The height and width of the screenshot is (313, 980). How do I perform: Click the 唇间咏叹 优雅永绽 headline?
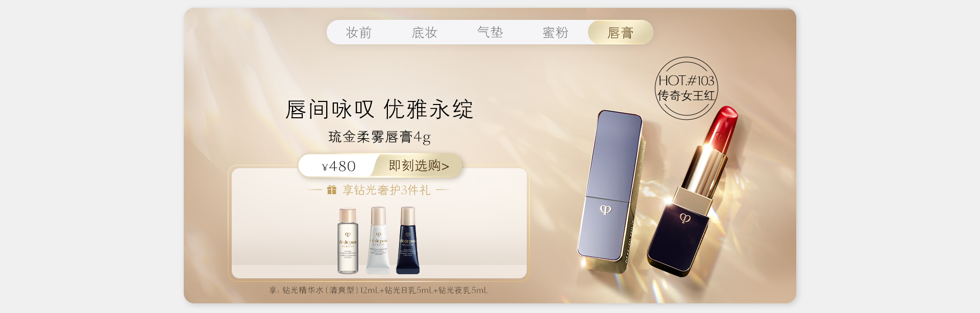coord(379,110)
